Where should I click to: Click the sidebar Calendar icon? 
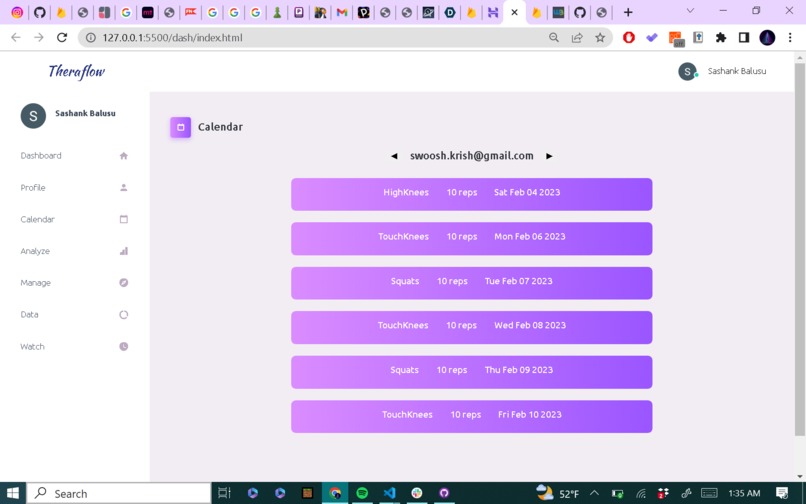[x=123, y=220]
